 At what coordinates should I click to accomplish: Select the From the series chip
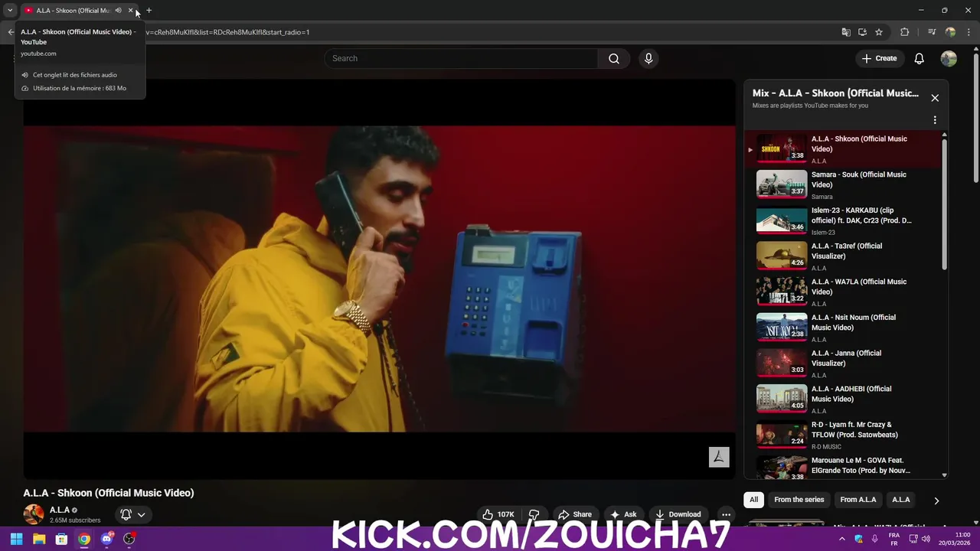tap(799, 500)
